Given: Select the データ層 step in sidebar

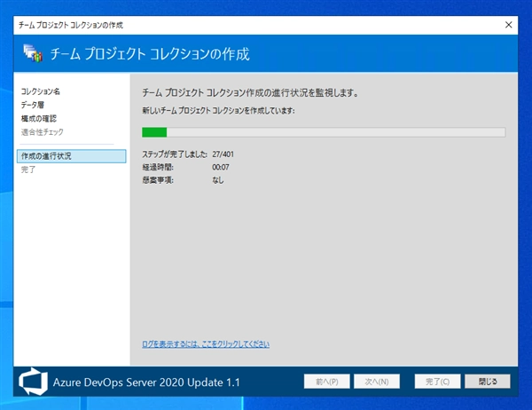Looking at the screenshot, I should tap(33, 105).
